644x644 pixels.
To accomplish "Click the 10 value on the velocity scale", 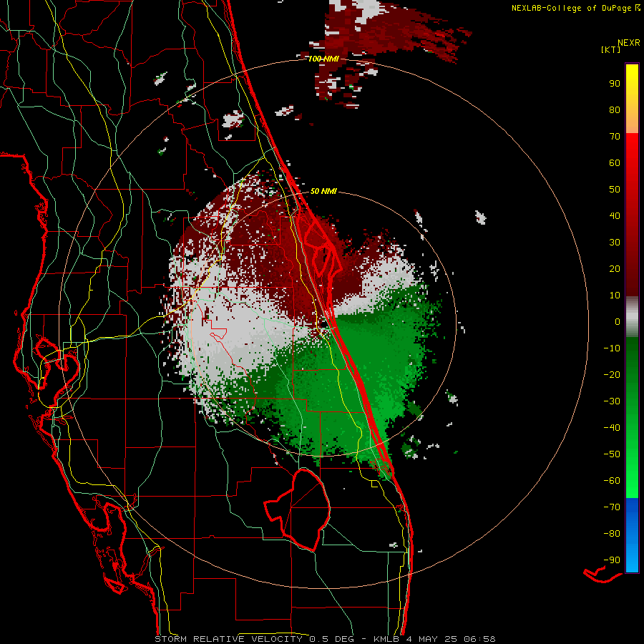I will tap(615, 296).
